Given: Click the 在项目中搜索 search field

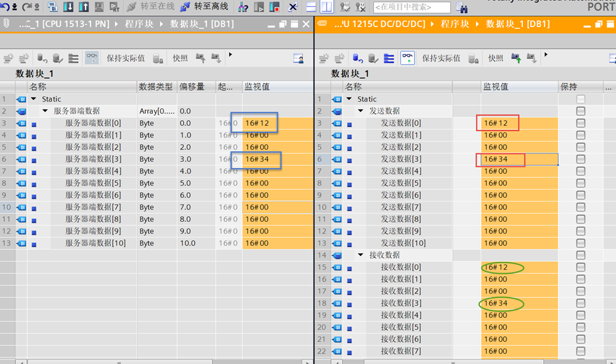Looking at the screenshot, I should click(x=411, y=7).
